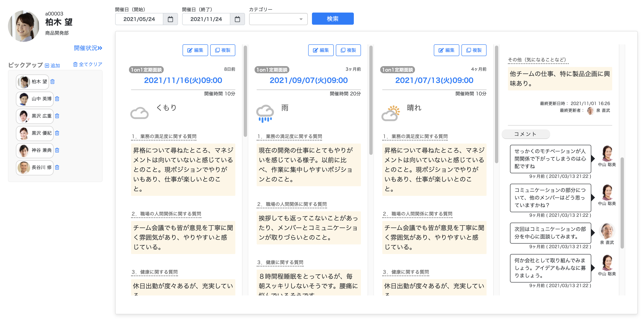Click 中山 聡美 avatar on first comment
The image size is (644, 321).
pos(607,153)
